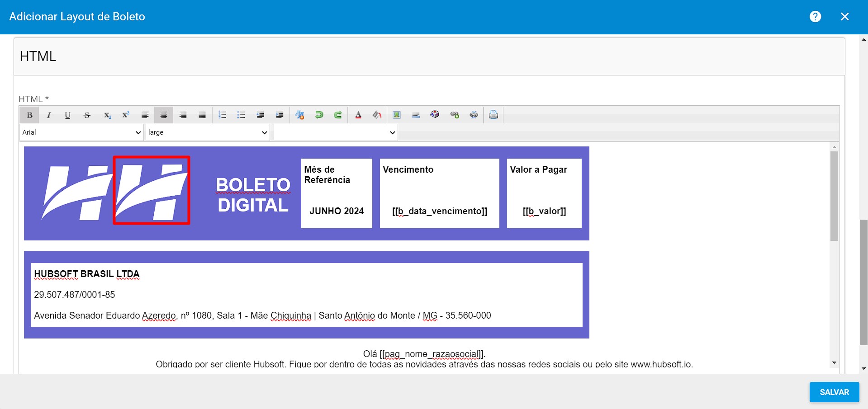Image resolution: width=868 pixels, height=409 pixels.
Task: Click the JUNHO 2024 value
Action: tap(337, 211)
